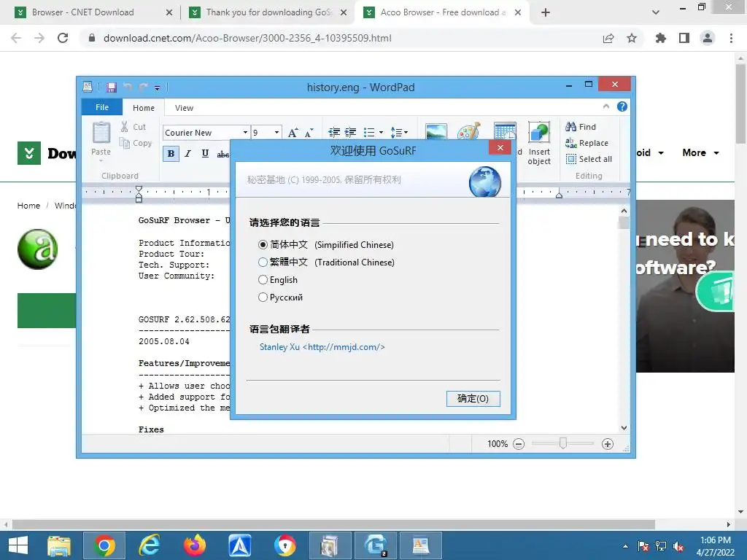The width and height of the screenshot is (747, 560).
Task: Click the Home breadcrumb link on CNET
Action: click(x=28, y=205)
